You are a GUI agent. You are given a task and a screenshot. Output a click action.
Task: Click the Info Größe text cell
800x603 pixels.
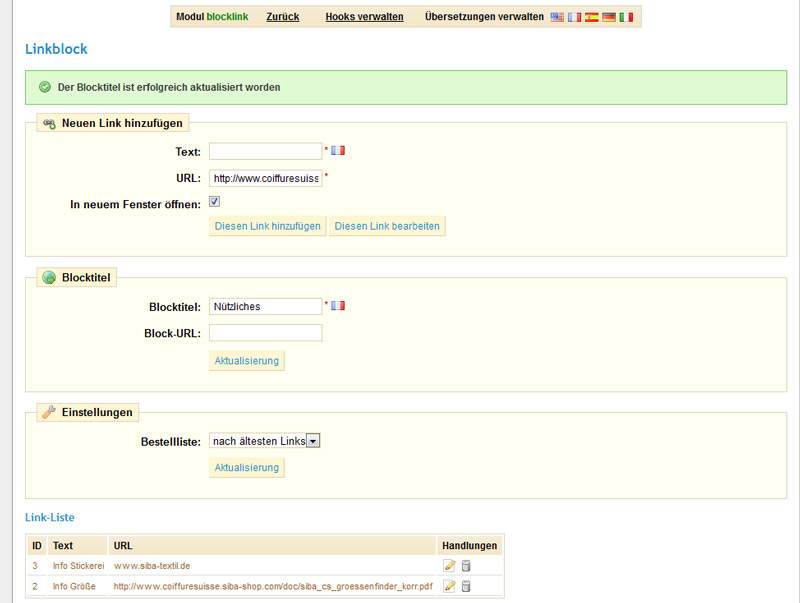(74, 586)
